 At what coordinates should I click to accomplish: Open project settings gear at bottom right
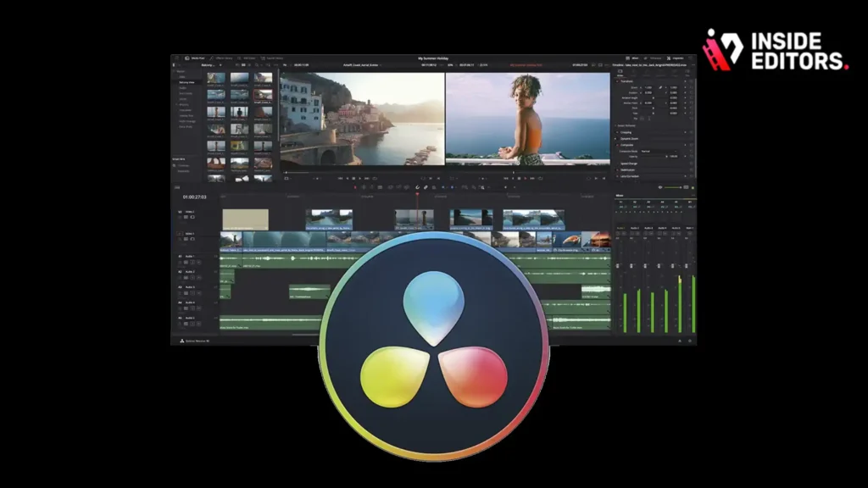[x=690, y=341]
